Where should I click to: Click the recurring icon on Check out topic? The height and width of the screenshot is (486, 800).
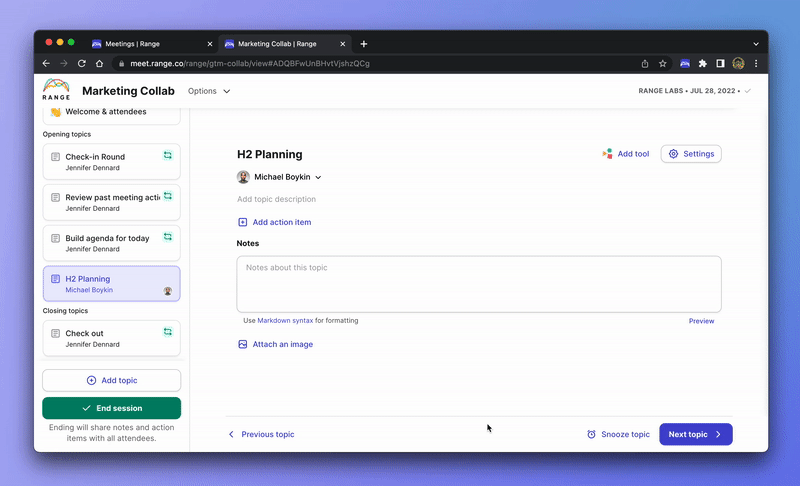tap(167, 332)
